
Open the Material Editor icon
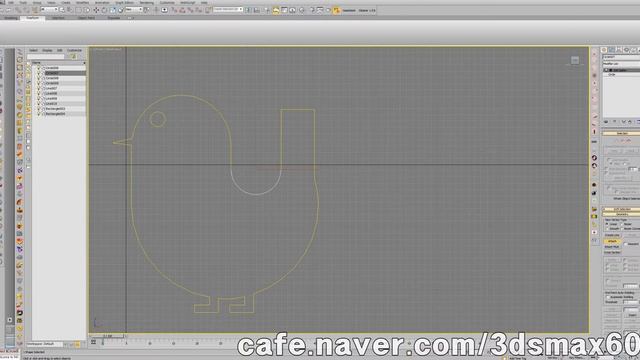click(302, 10)
